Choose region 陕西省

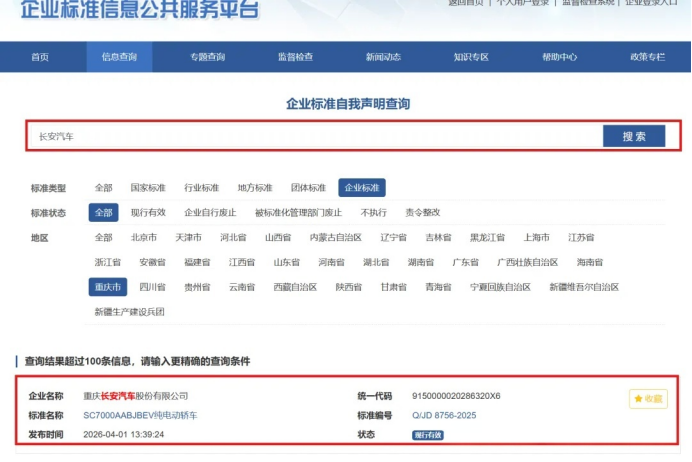pos(349,287)
